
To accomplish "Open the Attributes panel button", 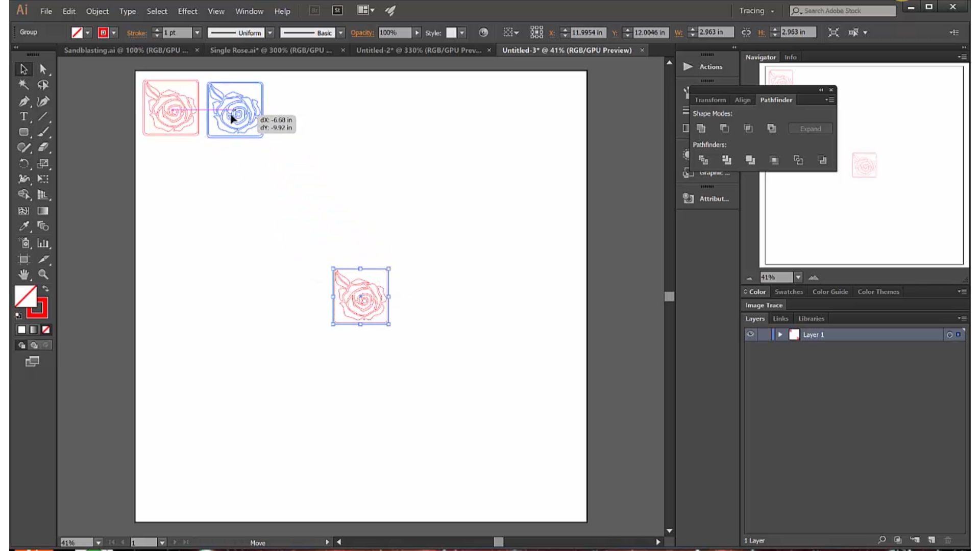I will (x=708, y=198).
